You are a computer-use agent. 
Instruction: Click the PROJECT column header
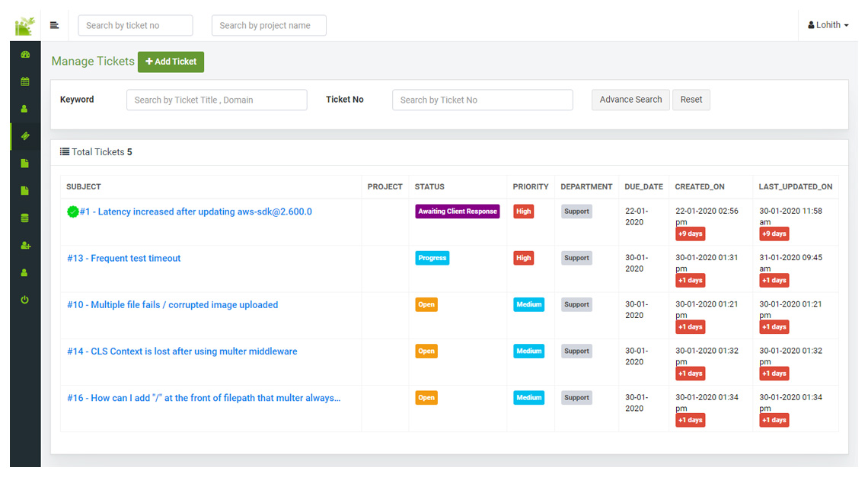[385, 186]
